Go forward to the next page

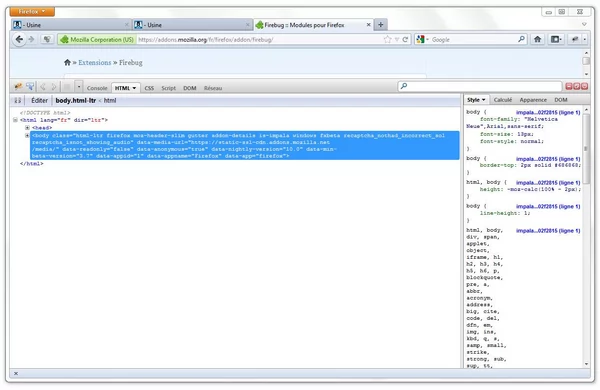(31, 39)
